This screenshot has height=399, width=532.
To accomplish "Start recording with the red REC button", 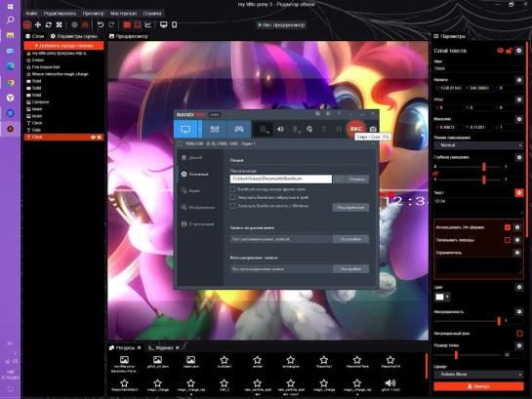I will click(x=355, y=129).
